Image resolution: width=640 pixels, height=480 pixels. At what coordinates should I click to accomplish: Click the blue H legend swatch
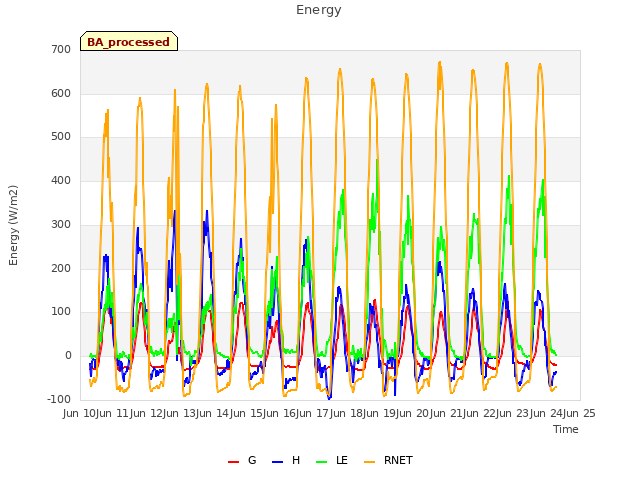click(x=277, y=462)
